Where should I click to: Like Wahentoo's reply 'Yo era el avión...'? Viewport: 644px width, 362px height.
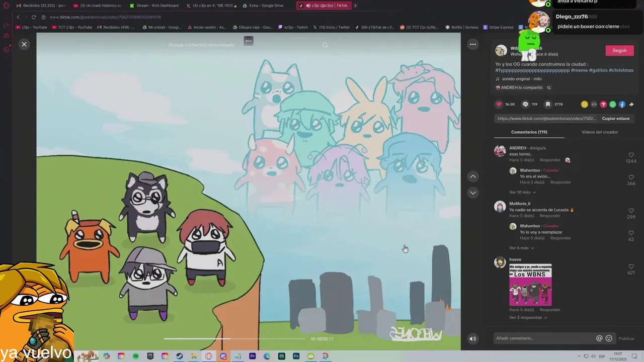click(x=631, y=177)
